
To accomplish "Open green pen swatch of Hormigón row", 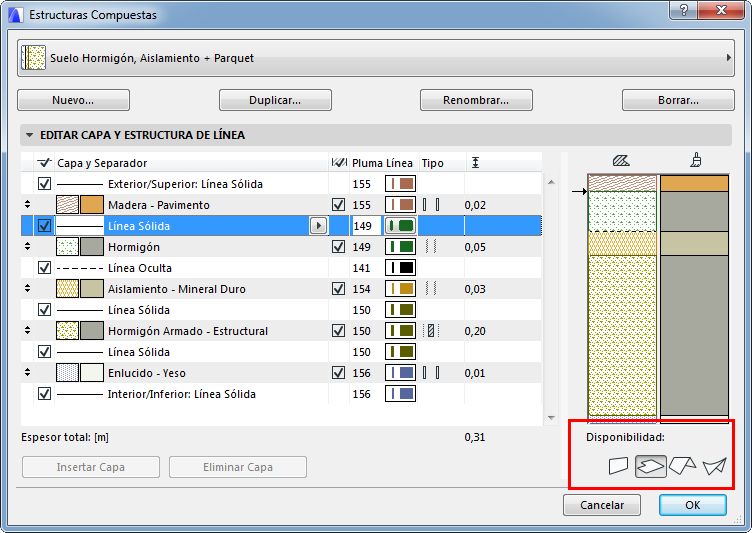I will click(400, 247).
